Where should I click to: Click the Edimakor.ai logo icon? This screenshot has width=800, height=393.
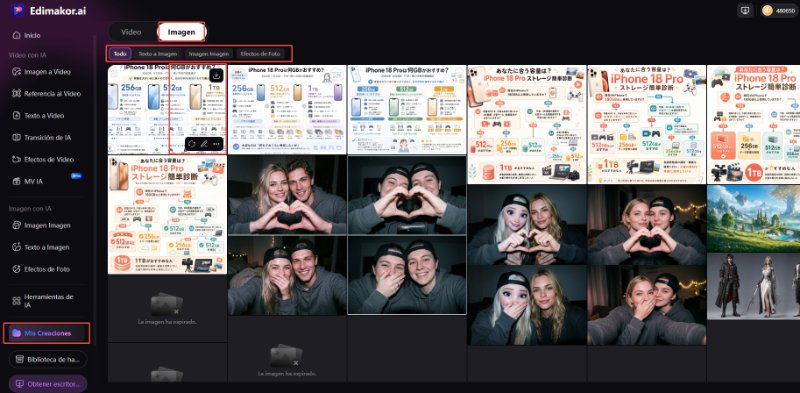tap(18, 10)
